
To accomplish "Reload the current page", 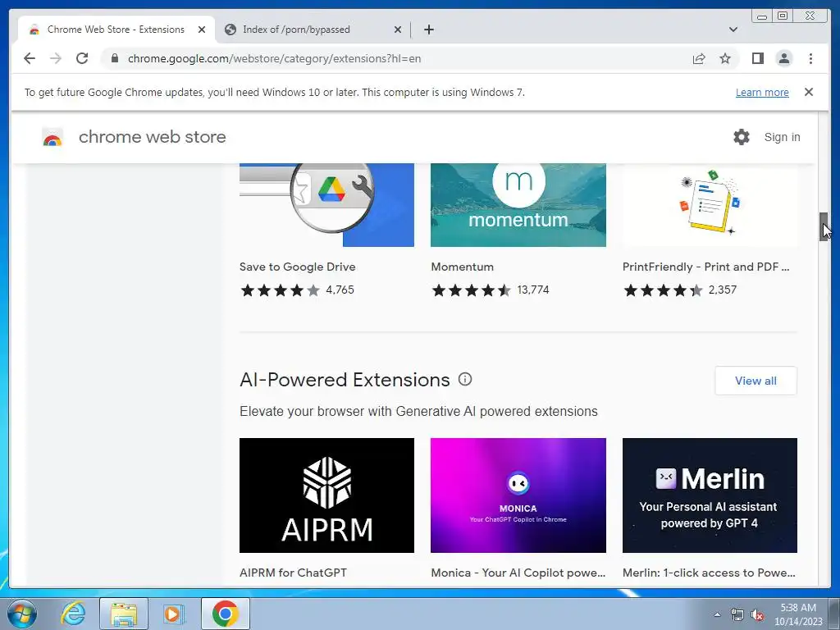I will (x=82, y=58).
